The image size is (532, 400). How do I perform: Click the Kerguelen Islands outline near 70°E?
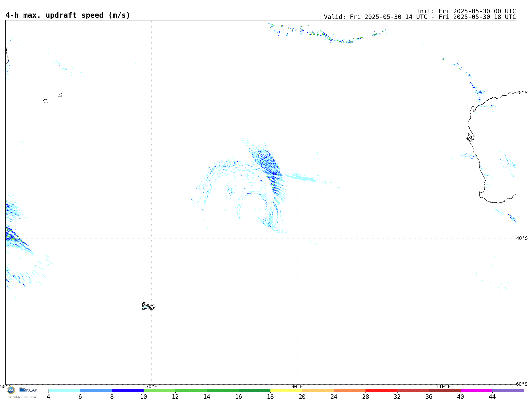149,306
